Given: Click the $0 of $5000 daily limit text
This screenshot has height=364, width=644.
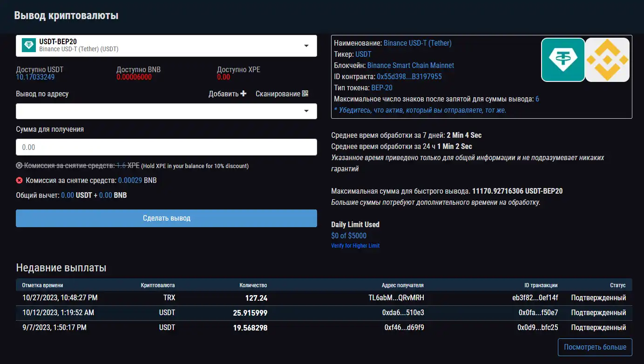Looking at the screenshot, I should pos(349,236).
